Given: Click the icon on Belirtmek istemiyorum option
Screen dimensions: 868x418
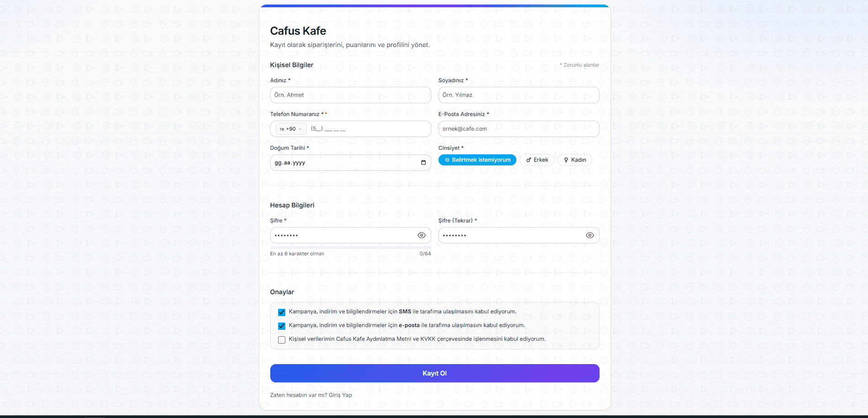Looking at the screenshot, I should [x=447, y=160].
